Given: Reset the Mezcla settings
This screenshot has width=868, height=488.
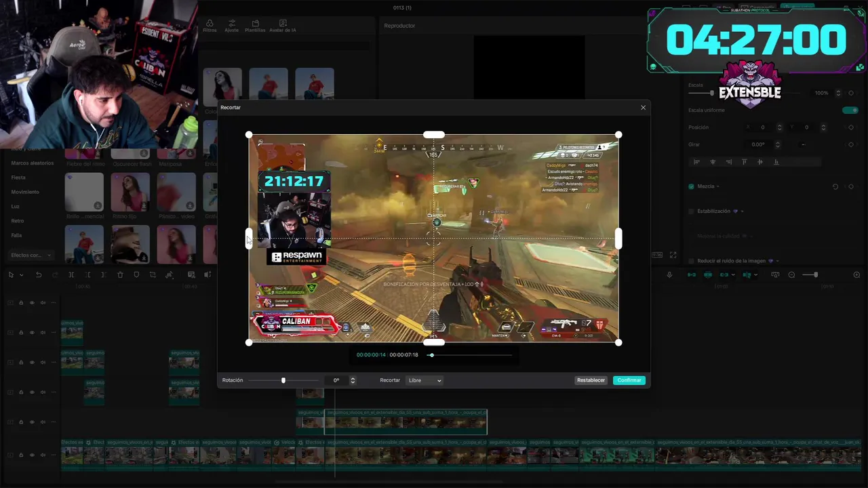Looking at the screenshot, I should click(835, 186).
